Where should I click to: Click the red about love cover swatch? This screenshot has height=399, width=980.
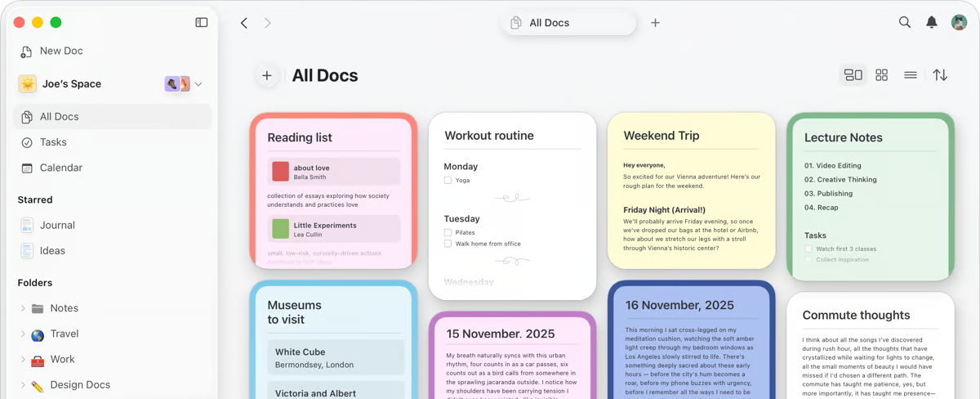click(280, 171)
